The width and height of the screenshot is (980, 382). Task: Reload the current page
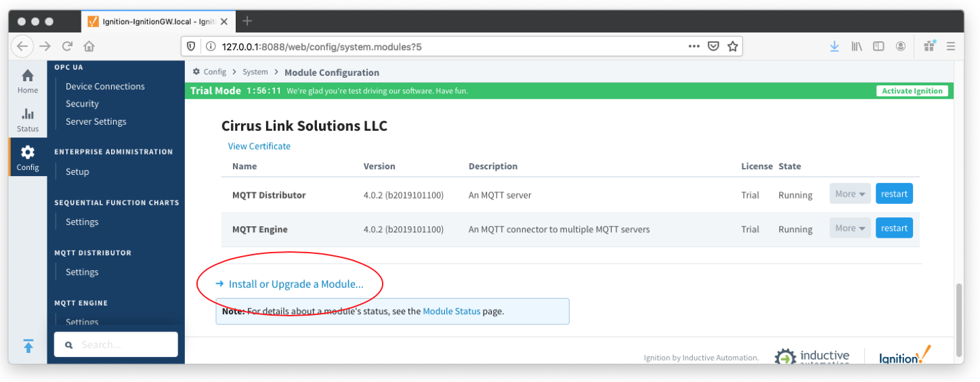pyautogui.click(x=67, y=46)
